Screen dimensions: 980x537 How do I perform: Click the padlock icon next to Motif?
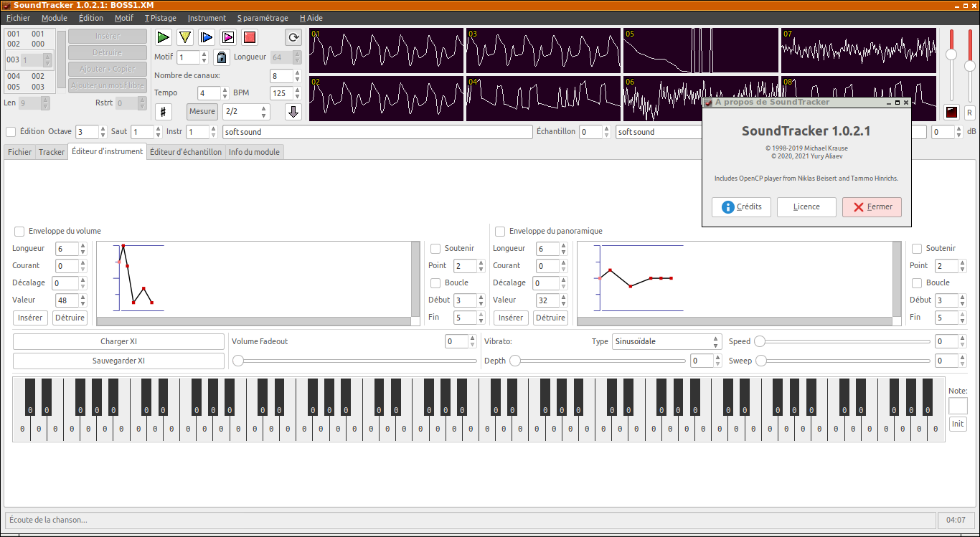click(x=222, y=57)
